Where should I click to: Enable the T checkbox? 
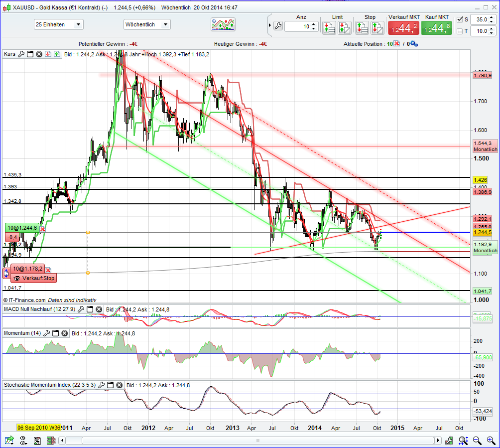click(460, 31)
